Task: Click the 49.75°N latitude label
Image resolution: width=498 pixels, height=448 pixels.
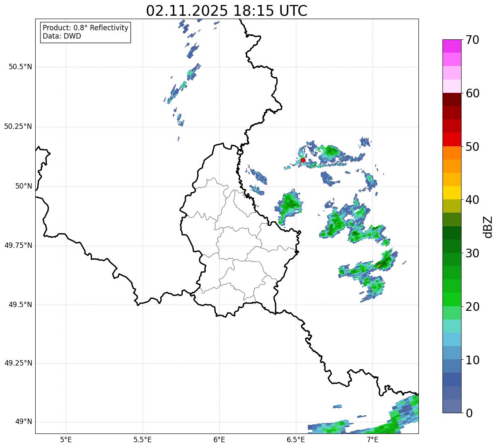Action: point(18,245)
